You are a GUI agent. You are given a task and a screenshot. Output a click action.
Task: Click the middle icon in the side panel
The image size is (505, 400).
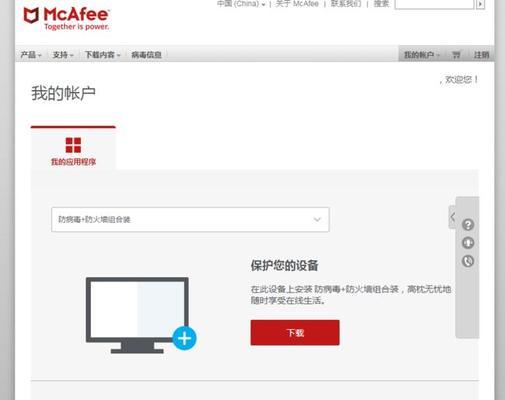[468, 243]
